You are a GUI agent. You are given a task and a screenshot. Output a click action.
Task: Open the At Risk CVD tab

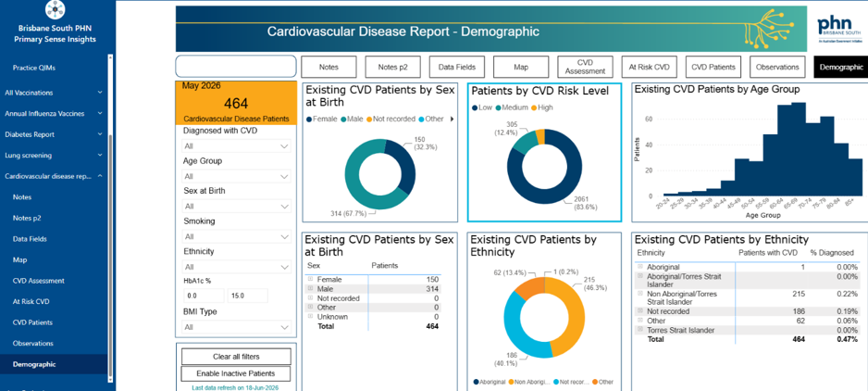650,67
